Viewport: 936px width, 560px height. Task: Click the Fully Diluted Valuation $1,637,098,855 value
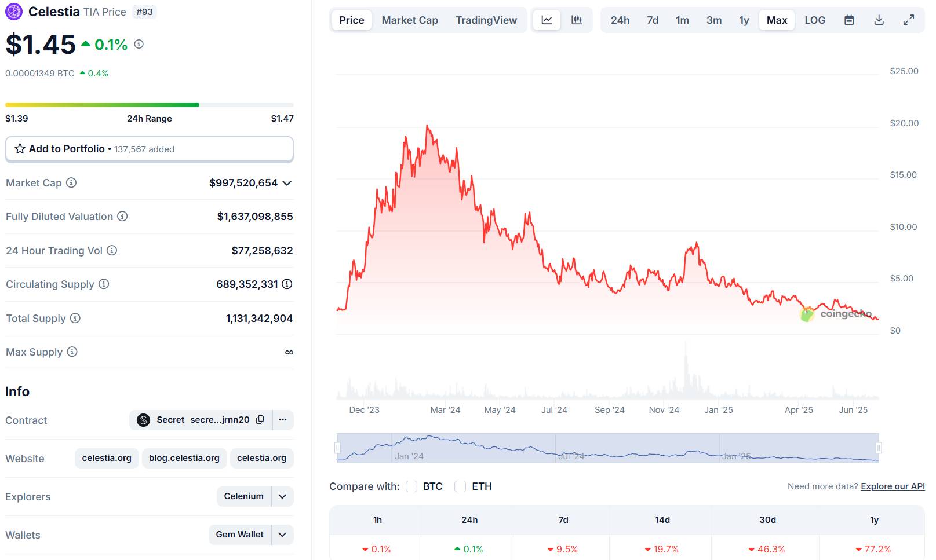pos(255,217)
